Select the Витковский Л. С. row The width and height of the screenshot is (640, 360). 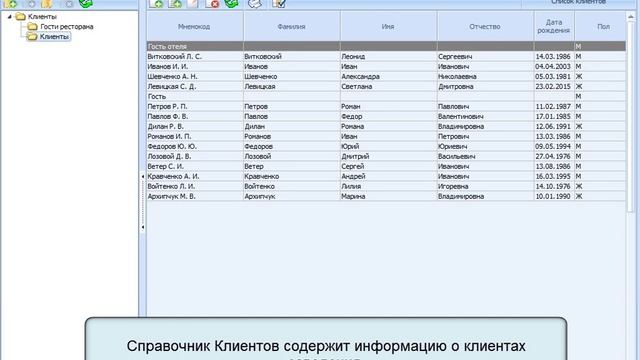pos(386,56)
